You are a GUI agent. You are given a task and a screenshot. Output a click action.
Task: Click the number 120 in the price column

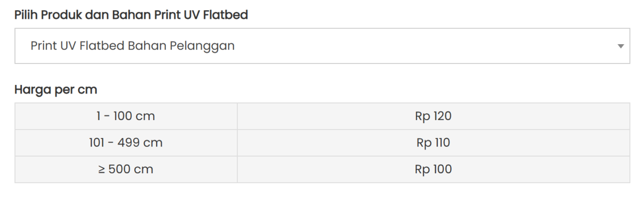pyautogui.click(x=442, y=116)
